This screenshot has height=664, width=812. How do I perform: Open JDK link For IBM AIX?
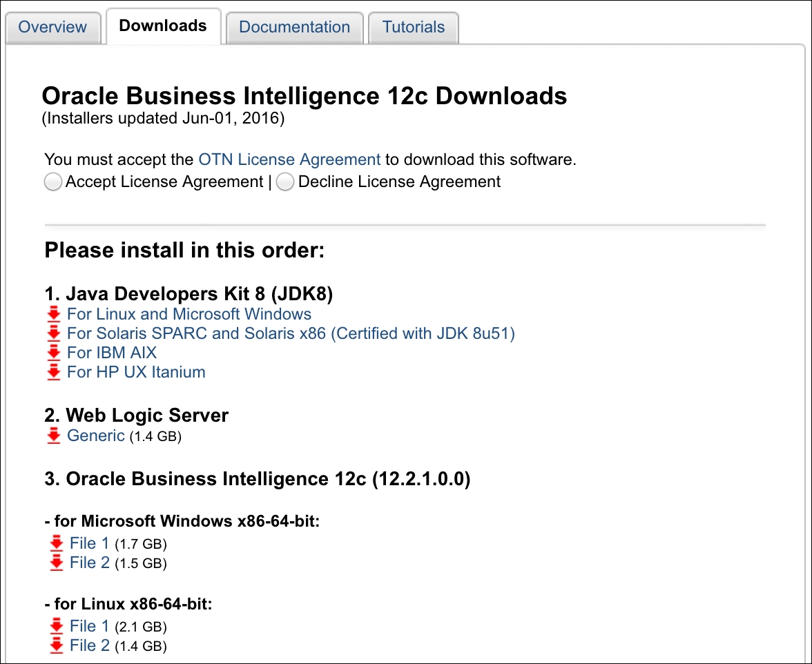tap(112, 353)
